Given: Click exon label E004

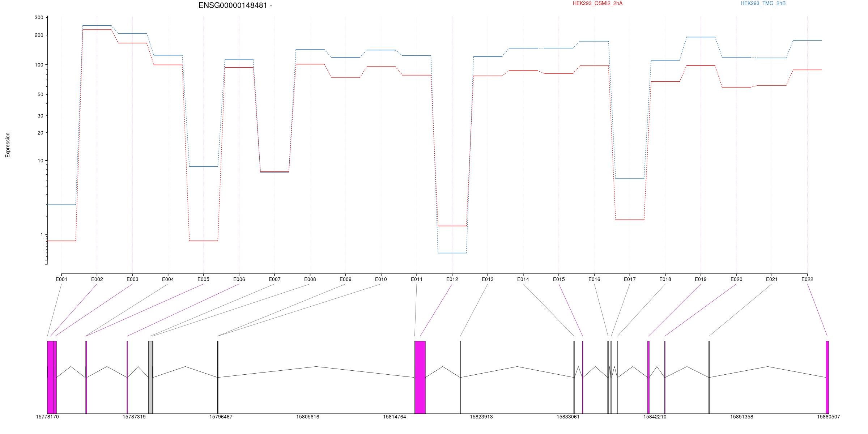Looking at the screenshot, I should tap(168, 279).
